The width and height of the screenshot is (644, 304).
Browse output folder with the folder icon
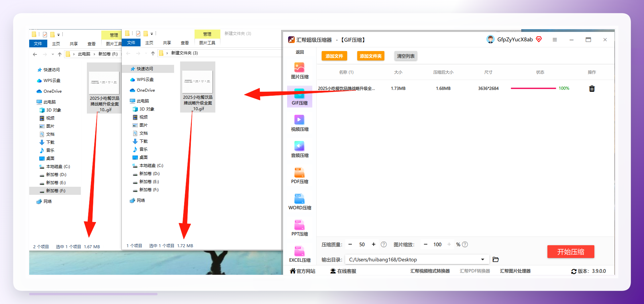[496, 259]
